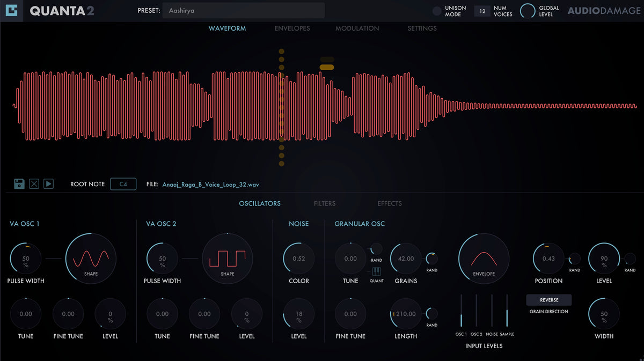Click the VA OSC 2 Tune knob
644x361 pixels.
click(x=162, y=314)
